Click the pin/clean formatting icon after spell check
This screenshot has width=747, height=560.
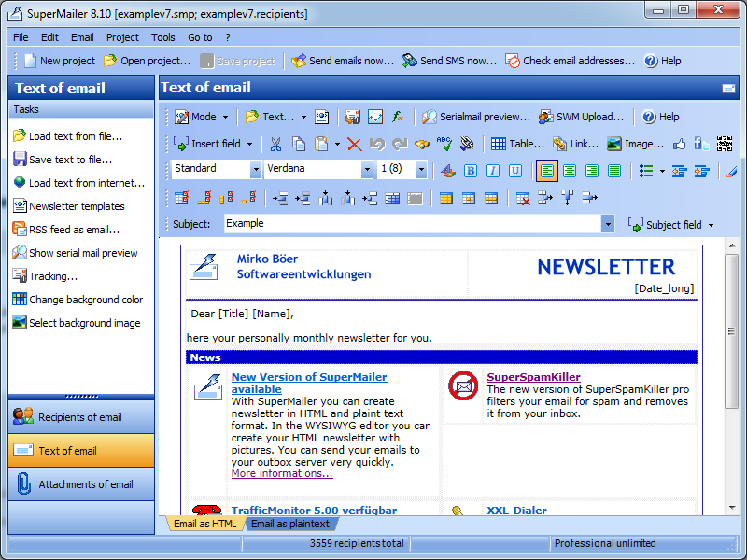[x=466, y=144]
